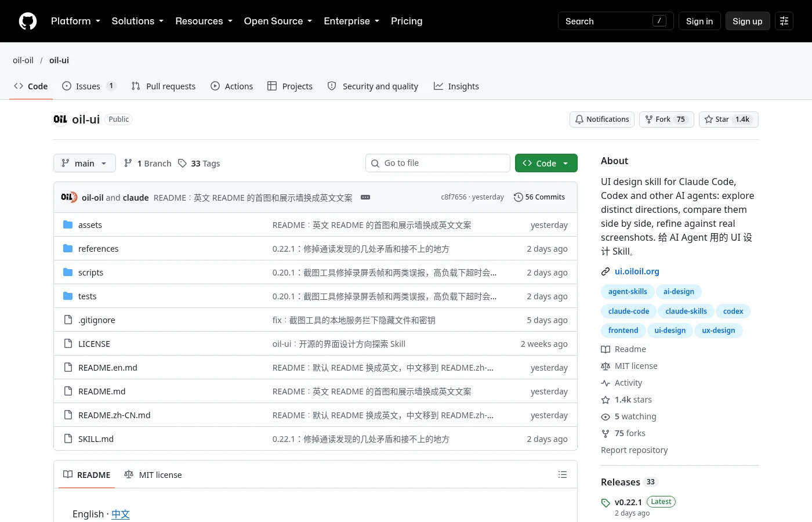The width and height of the screenshot is (812, 522).
Task: Click the scripts folder icon
Action: [x=68, y=272]
